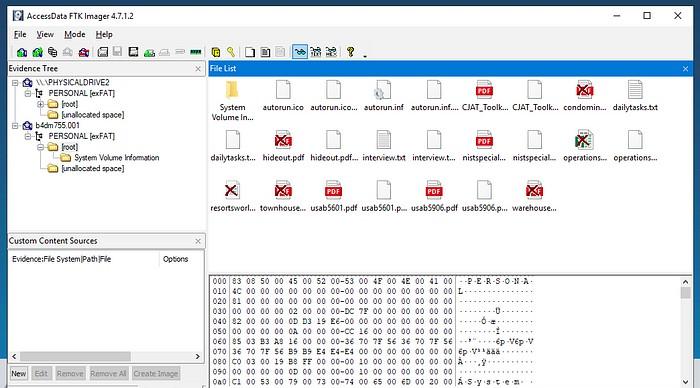The image size is (700, 388).
Task: Select b4dm755.001 image in tree
Action: pyautogui.click(x=58, y=125)
